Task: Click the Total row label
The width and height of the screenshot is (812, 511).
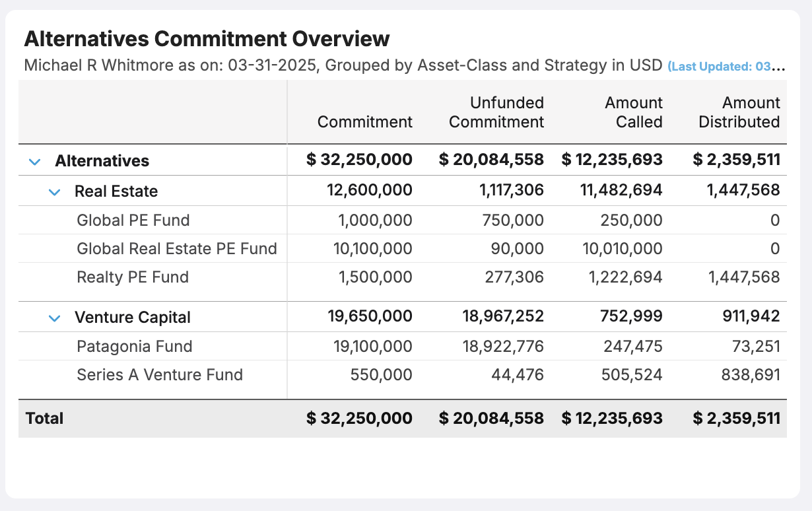Action: tap(44, 418)
